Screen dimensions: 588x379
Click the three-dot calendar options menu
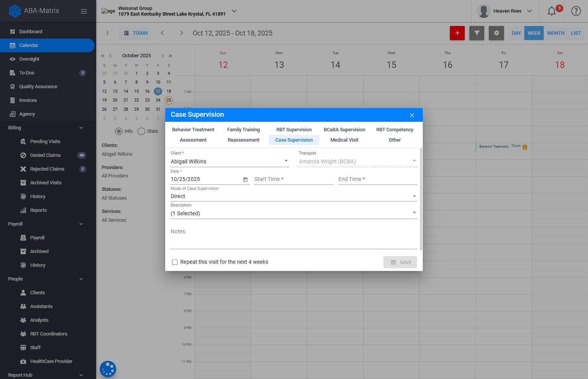point(108,33)
